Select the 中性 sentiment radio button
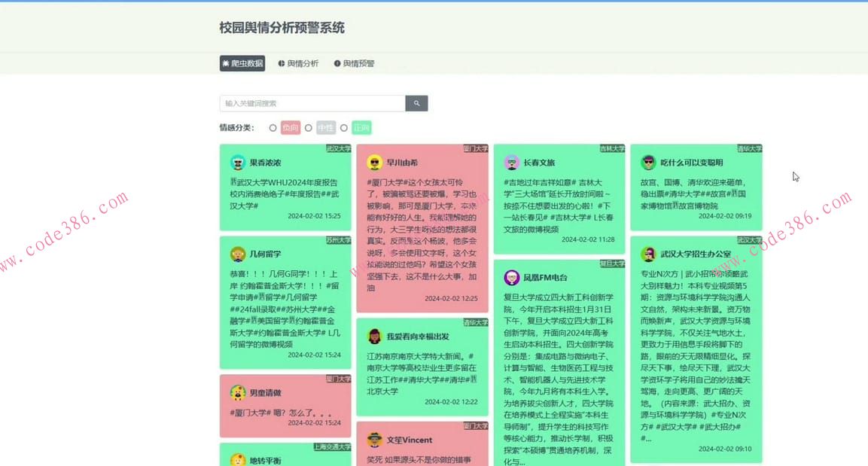 (x=309, y=127)
